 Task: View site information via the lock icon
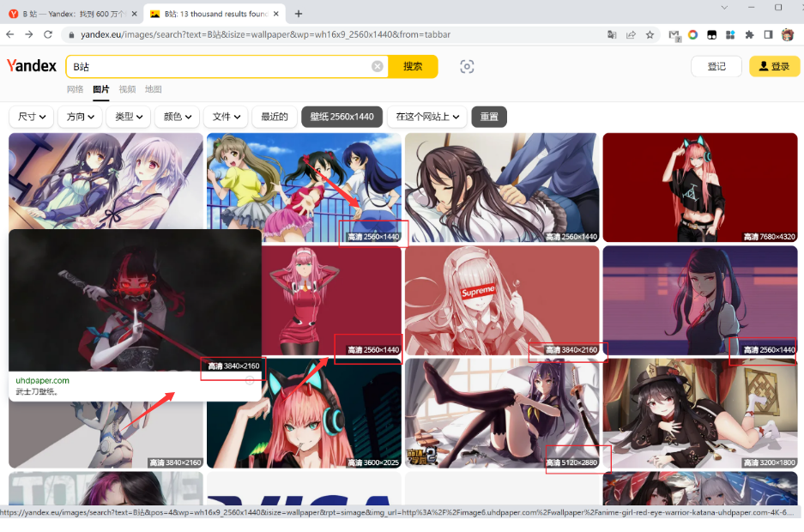(71, 35)
